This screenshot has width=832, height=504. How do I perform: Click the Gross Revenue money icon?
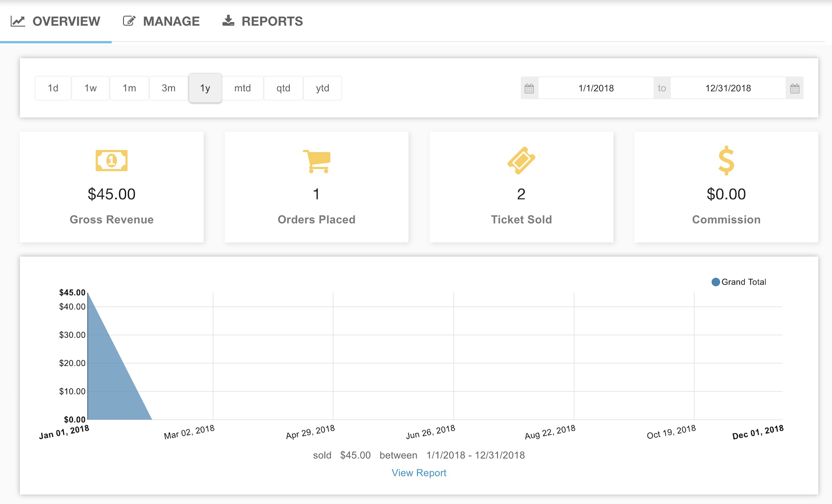112,160
